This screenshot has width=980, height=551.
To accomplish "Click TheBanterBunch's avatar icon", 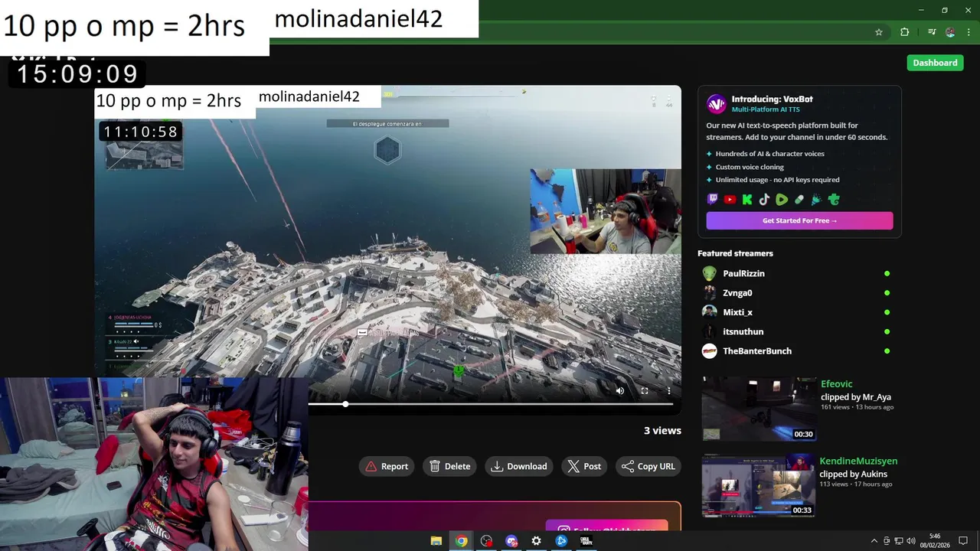I will click(x=710, y=350).
